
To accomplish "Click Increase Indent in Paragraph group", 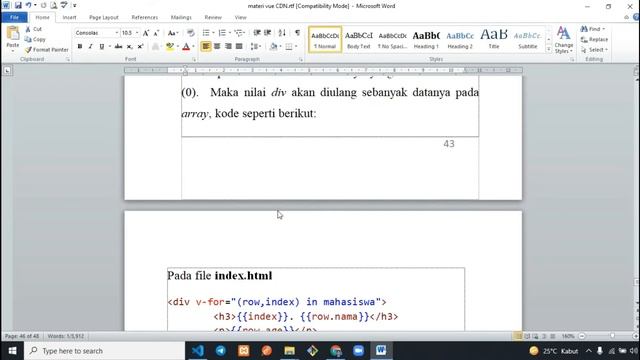I will pos(268,33).
